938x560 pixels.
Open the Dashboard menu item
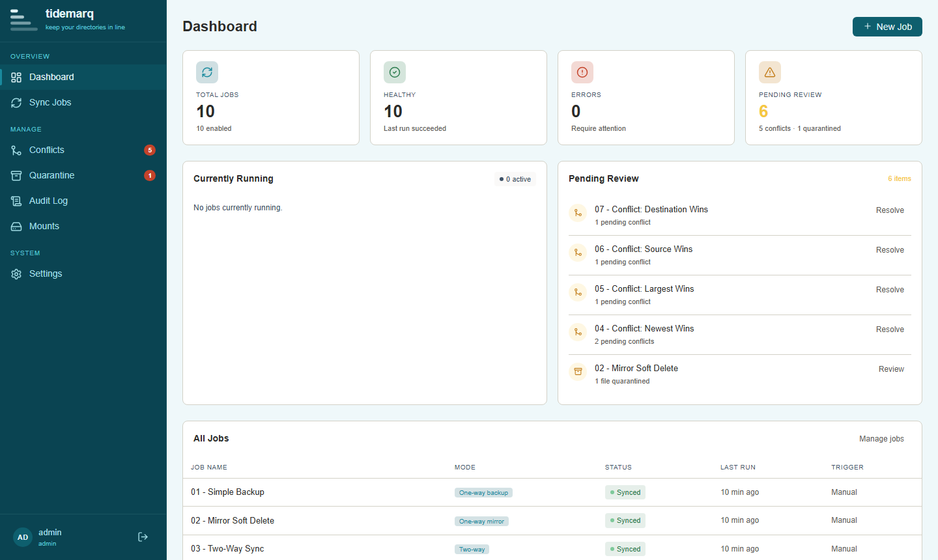pos(83,77)
